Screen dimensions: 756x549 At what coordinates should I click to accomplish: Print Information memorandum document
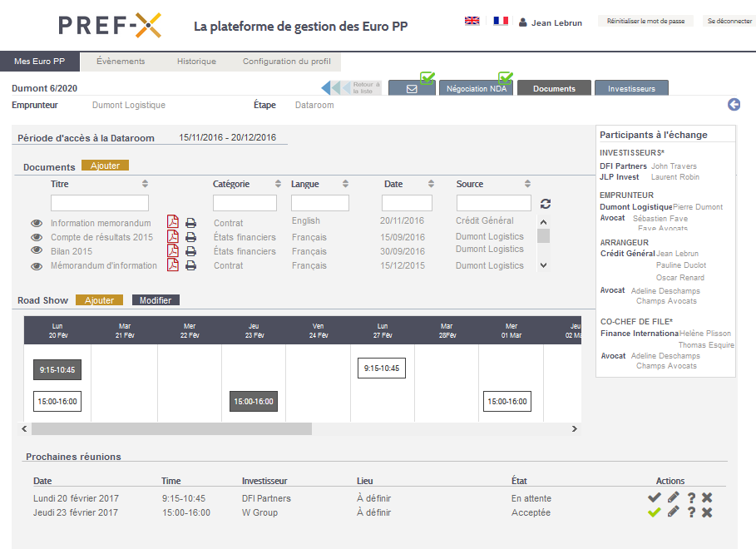click(x=191, y=223)
